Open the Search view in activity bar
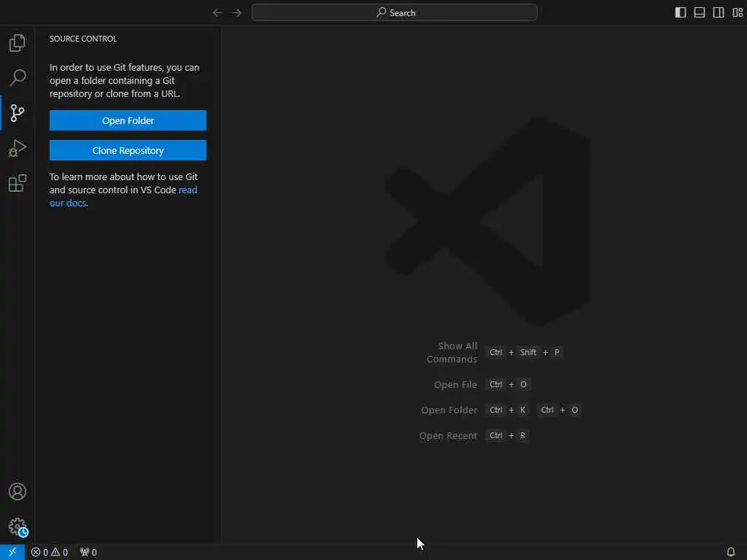747x560 pixels. (18, 77)
